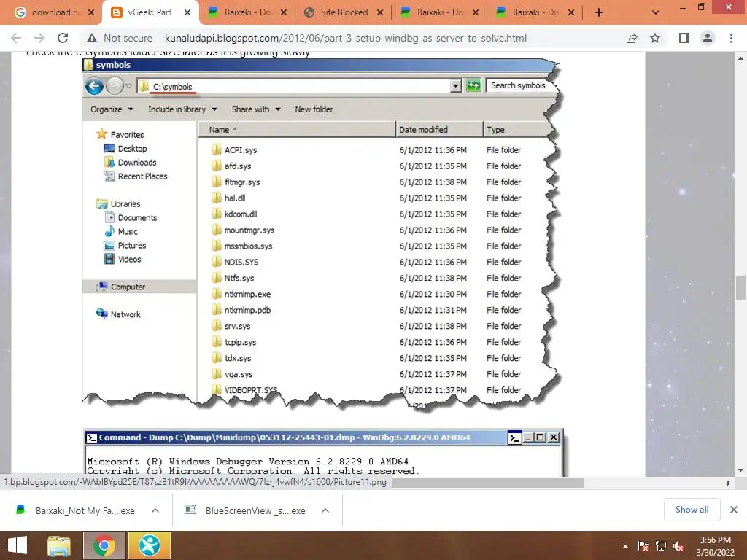Click the network tray icon

pyautogui.click(x=661, y=546)
